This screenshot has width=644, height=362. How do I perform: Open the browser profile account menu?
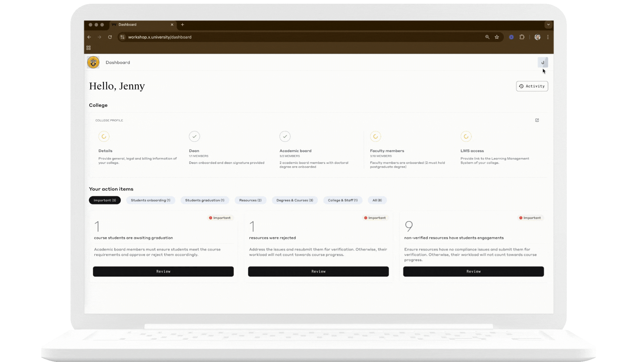pyautogui.click(x=537, y=37)
